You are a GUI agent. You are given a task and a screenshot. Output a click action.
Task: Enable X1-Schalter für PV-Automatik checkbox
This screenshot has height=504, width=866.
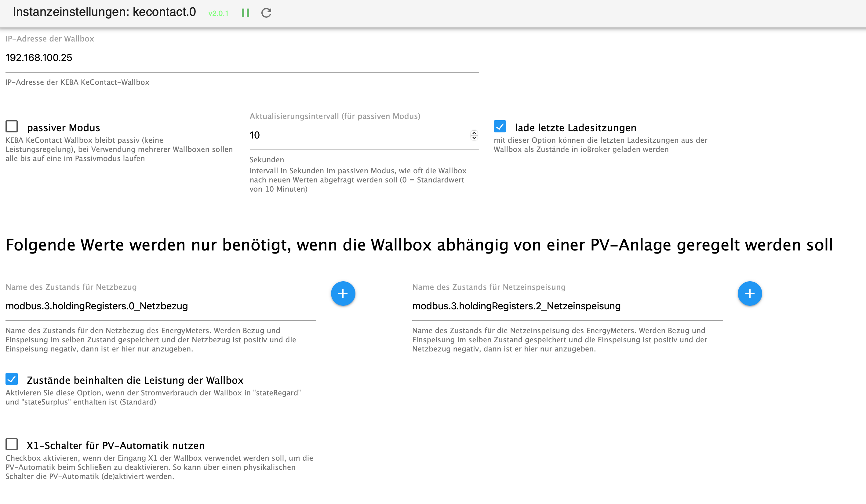pos(12,444)
